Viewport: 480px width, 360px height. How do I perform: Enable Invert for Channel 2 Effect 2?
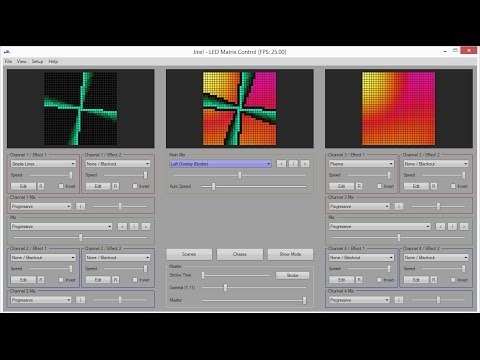pyautogui.click(x=135, y=280)
